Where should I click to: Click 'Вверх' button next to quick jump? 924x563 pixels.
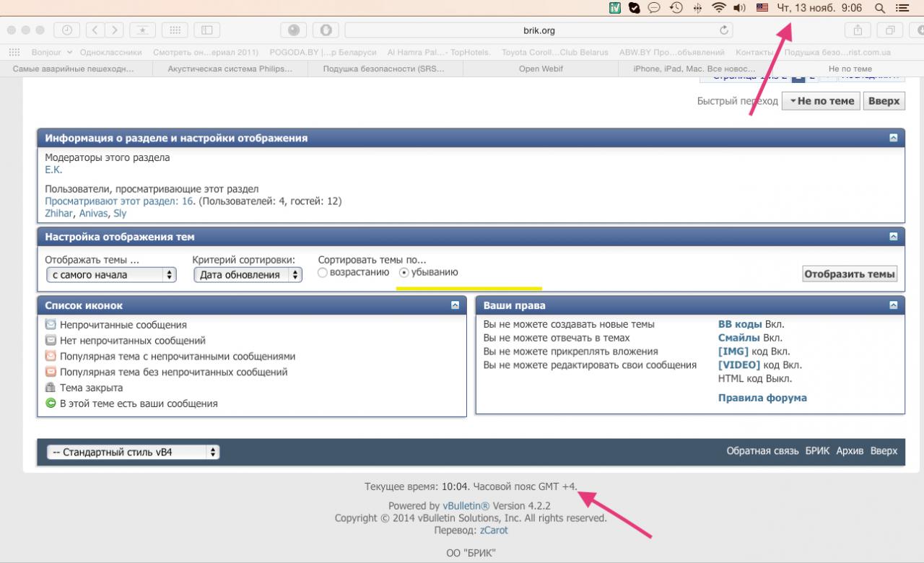click(884, 101)
